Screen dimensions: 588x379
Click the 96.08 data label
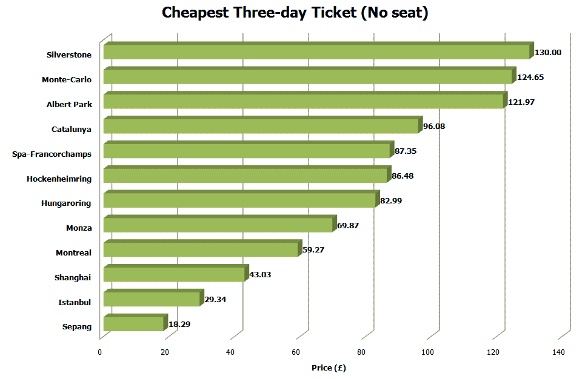(434, 127)
